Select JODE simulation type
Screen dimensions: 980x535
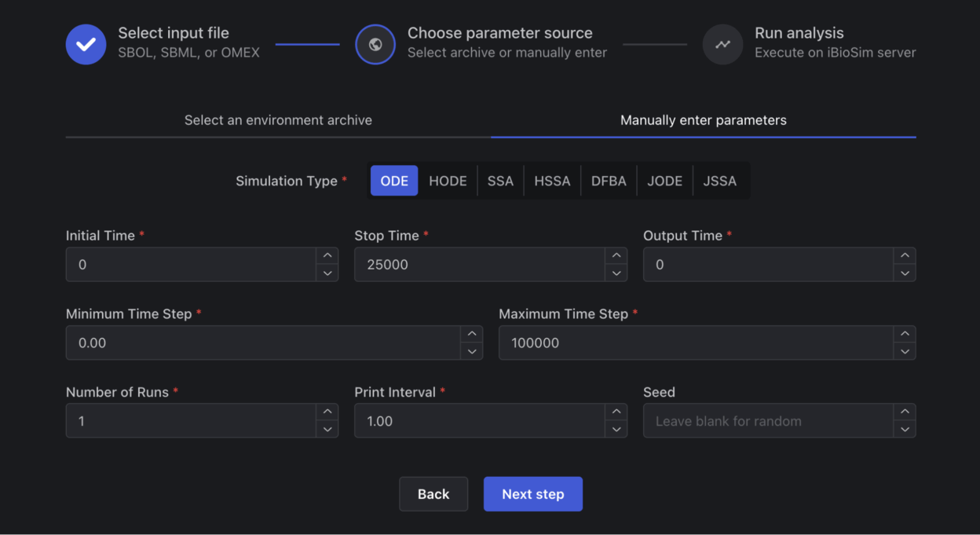pos(664,181)
